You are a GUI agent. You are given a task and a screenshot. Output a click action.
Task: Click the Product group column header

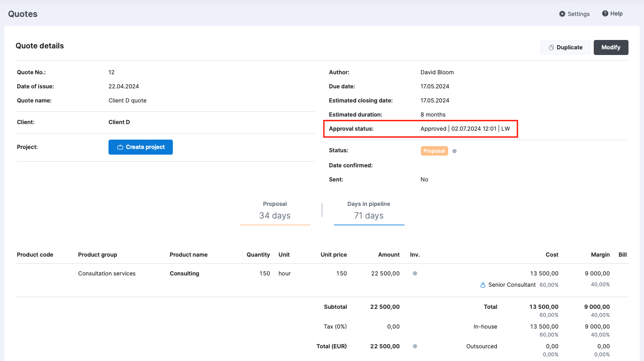(97, 255)
